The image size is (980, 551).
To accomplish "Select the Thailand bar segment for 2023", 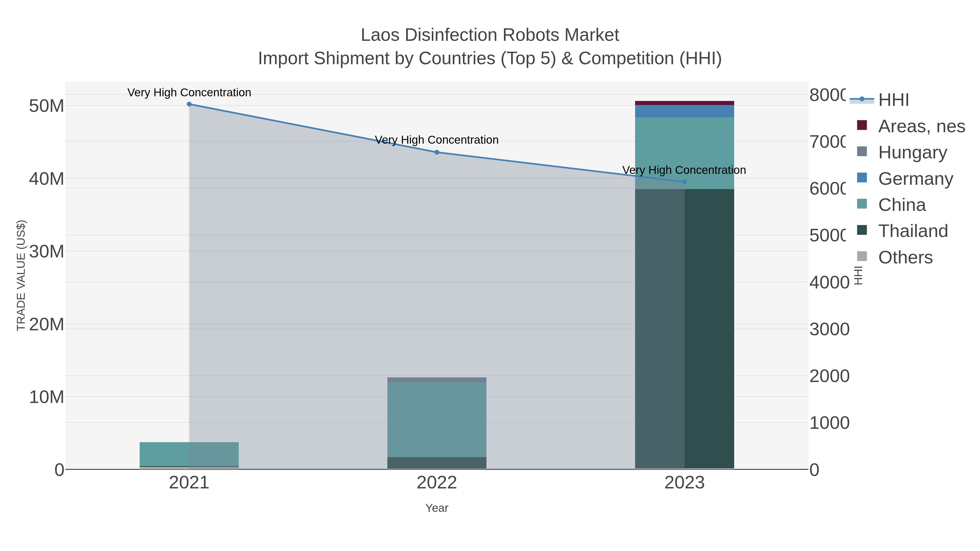I will (684, 328).
